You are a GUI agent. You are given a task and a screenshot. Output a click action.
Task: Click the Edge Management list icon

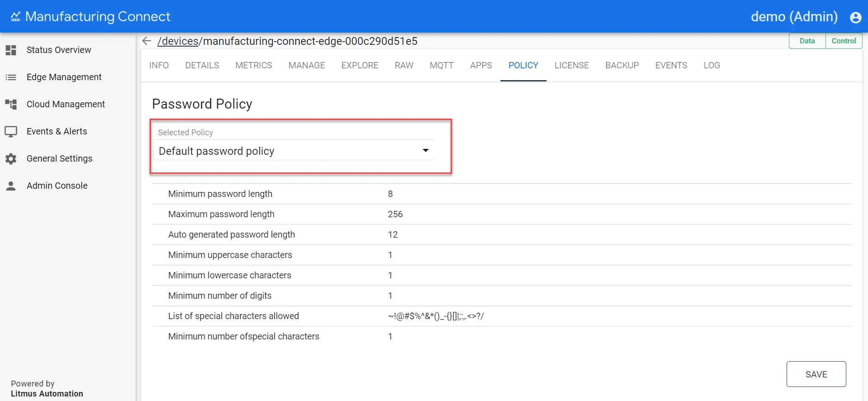11,77
